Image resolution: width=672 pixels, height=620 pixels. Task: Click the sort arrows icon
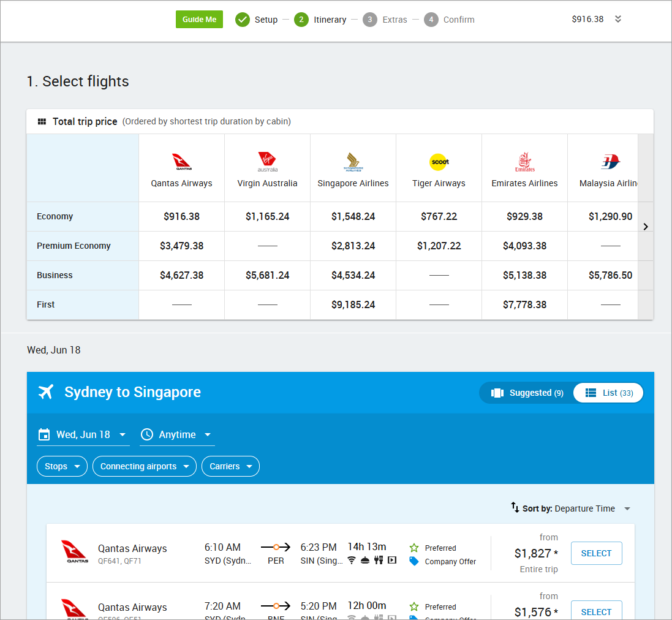point(515,508)
